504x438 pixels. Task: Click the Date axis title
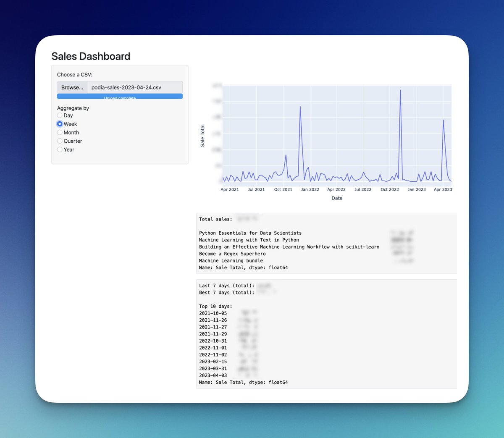(x=337, y=198)
